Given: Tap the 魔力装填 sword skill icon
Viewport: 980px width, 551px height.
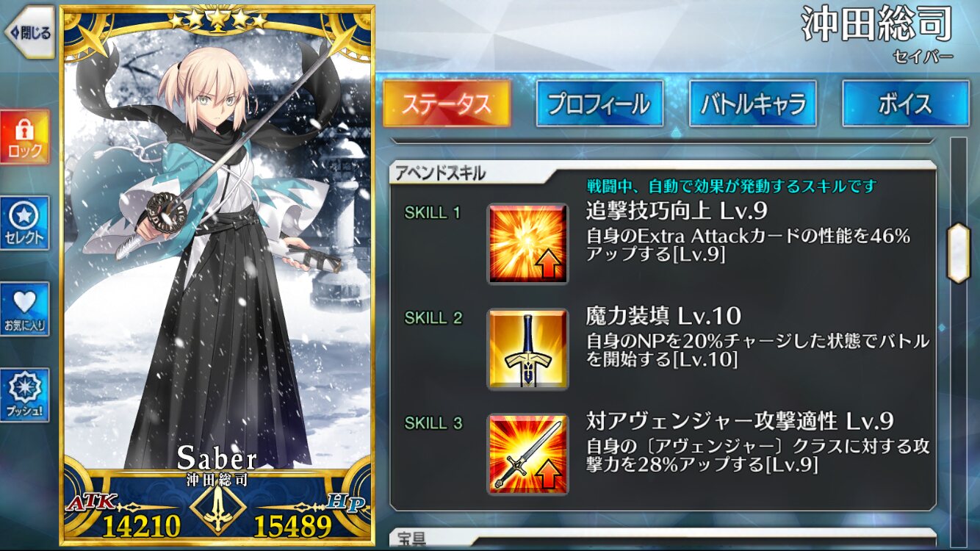Looking at the screenshot, I should click(527, 349).
